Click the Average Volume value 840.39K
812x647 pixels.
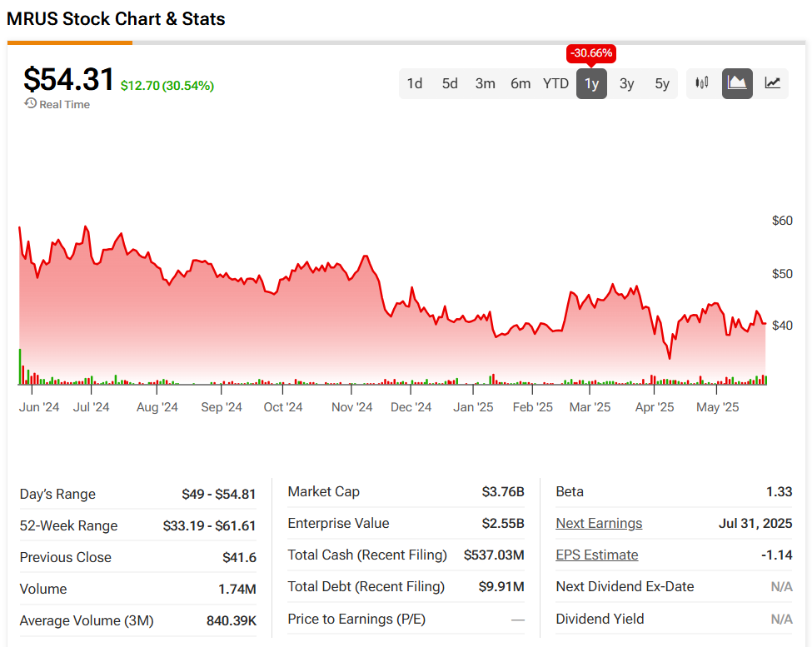(232, 620)
